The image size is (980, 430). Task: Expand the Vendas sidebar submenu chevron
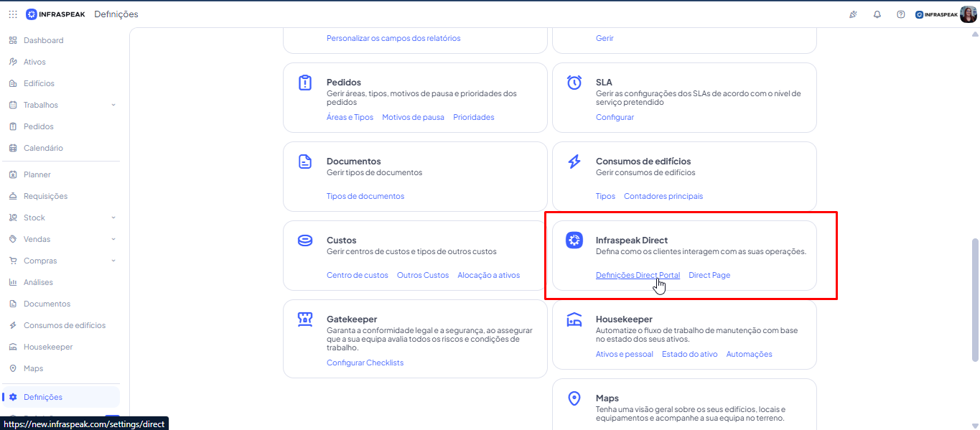(113, 239)
